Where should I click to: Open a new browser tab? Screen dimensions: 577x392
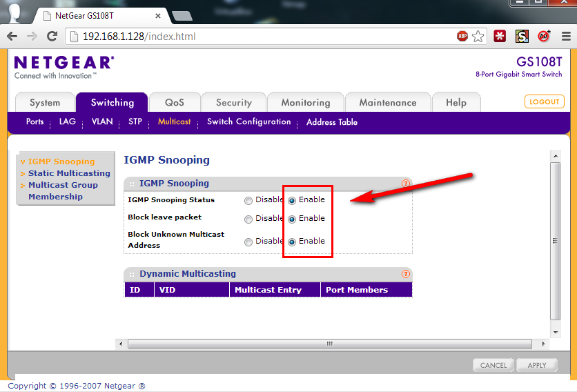[182, 16]
